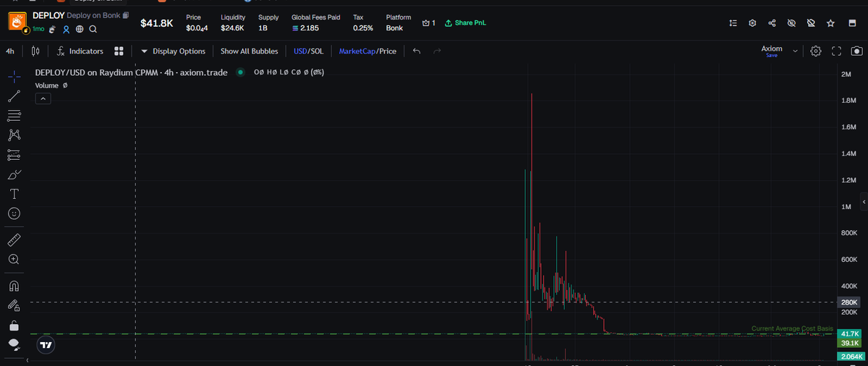Image resolution: width=868 pixels, height=366 pixels.
Task: Open the Fibonacci retracement tool
Action: [x=14, y=115]
